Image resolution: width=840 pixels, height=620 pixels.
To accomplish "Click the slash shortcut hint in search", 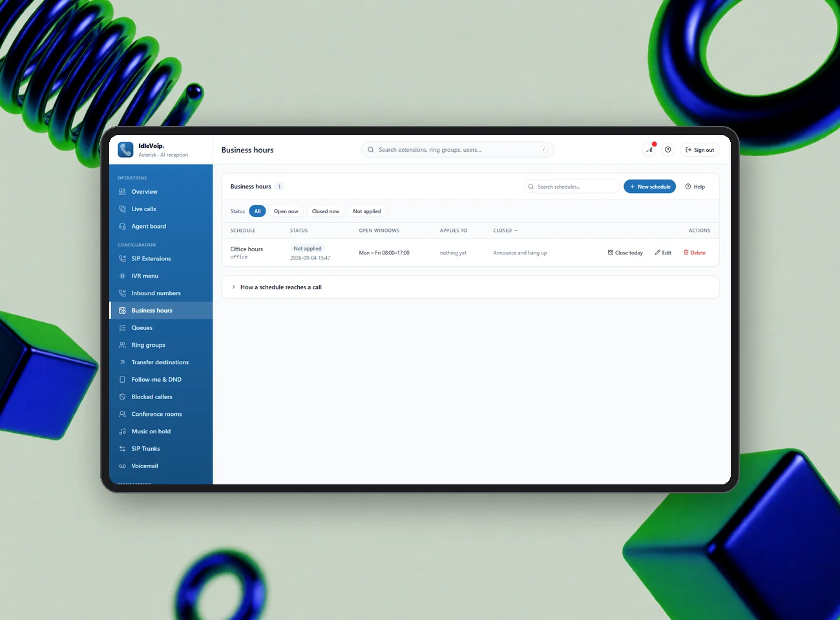I will click(543, 150).
